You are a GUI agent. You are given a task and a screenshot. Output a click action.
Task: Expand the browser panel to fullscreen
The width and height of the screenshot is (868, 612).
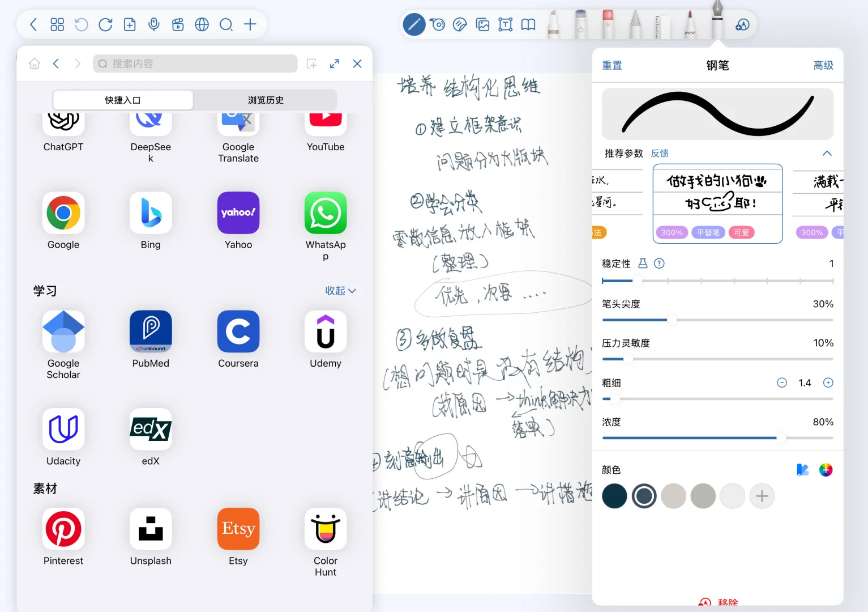335,63
